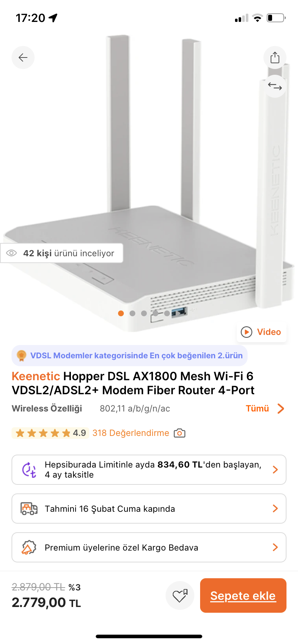
Task: Tap the 4.9 star rating
Action: point(50,433)
